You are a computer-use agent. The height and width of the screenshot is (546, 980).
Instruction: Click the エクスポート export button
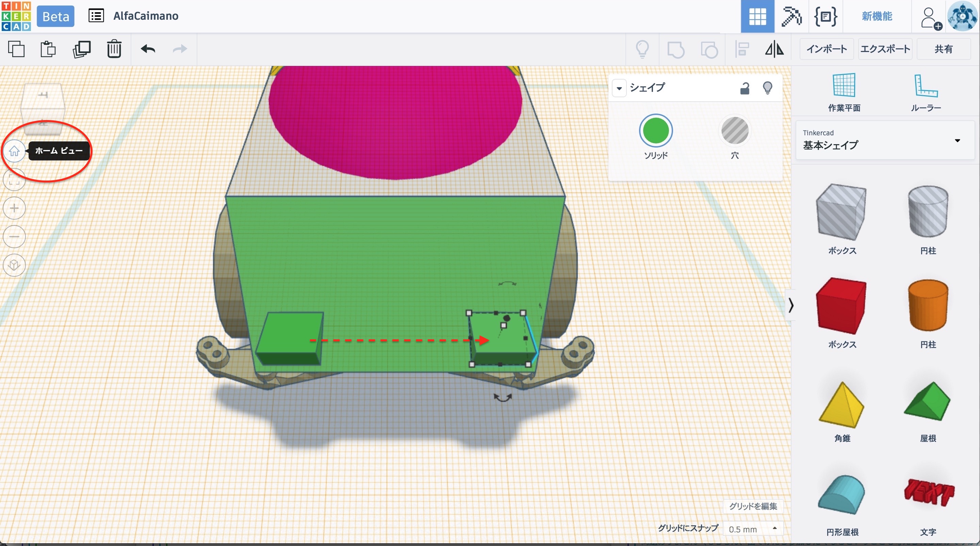(x=885, y=49)
